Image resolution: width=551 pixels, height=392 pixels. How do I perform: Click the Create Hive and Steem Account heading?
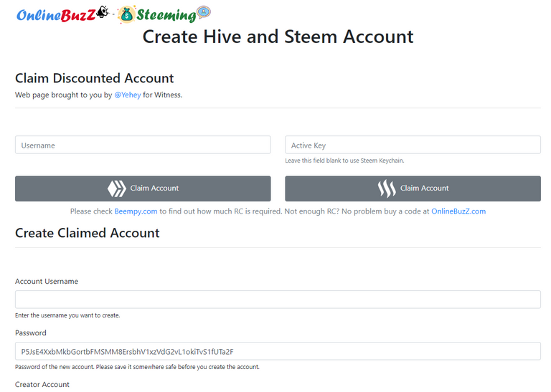(x=278, y=37)
